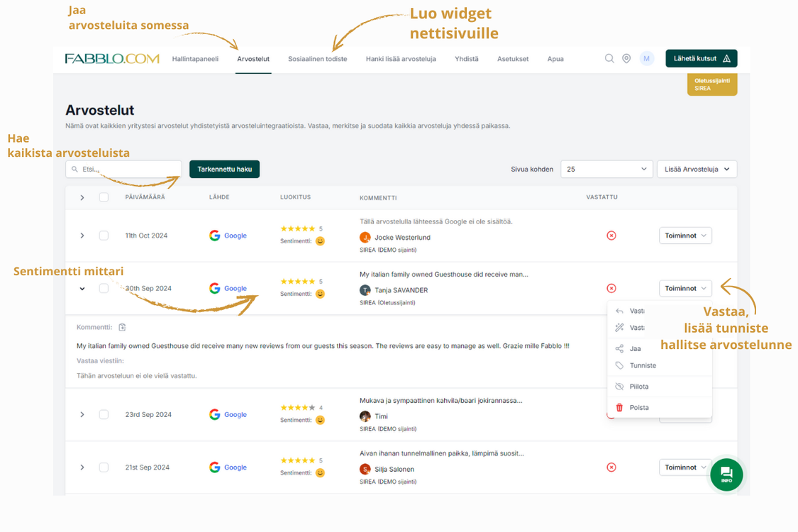Image resolution: width=798 pixels, height=532 pixels.
Task: Expand the 11th Oct 2024 review row
Action: [x=82, y=235]
